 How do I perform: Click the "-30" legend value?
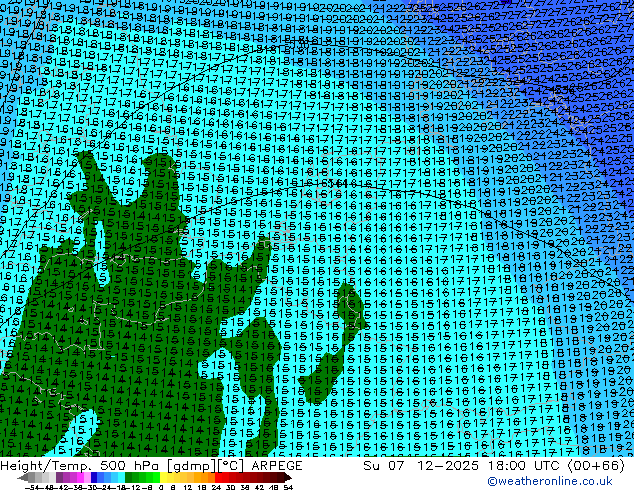click(90, 487)
